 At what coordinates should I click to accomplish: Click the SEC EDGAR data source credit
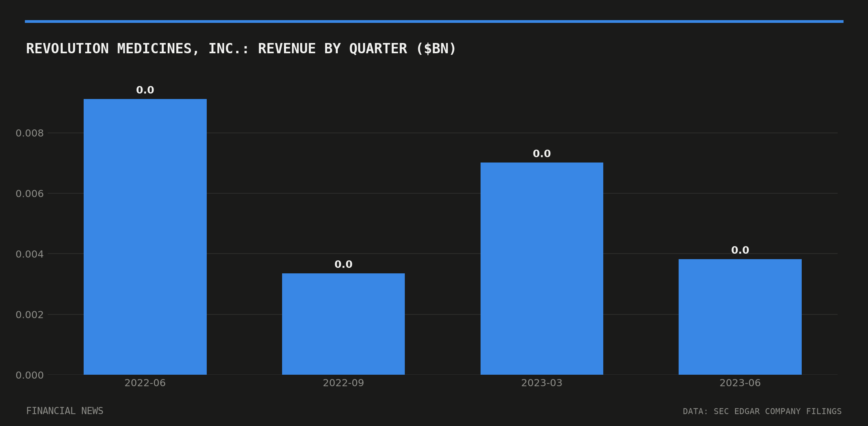[x=762, y=411]
